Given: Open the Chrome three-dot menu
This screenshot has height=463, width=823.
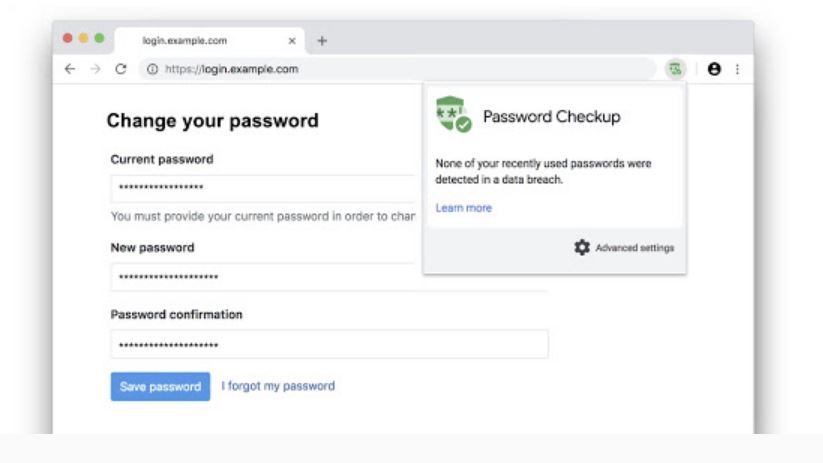Looking at the screenshot, I should (x=737, y=69).
